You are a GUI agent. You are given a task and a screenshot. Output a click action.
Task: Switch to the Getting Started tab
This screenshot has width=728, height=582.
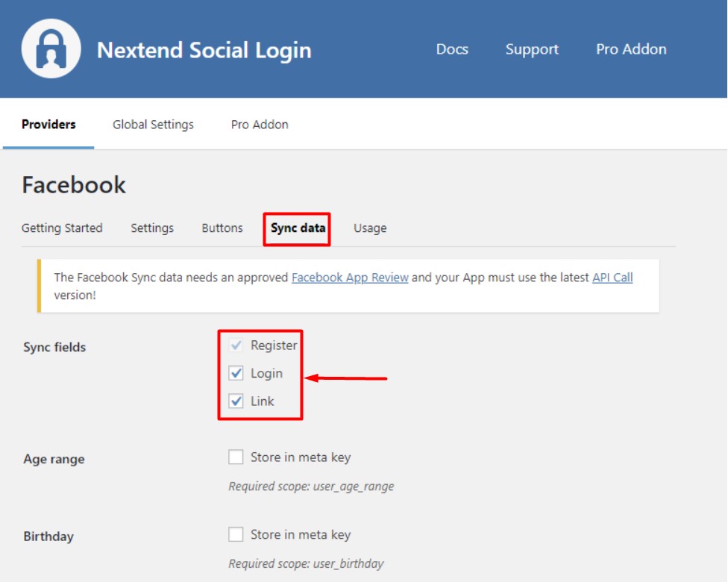[62, 228]
